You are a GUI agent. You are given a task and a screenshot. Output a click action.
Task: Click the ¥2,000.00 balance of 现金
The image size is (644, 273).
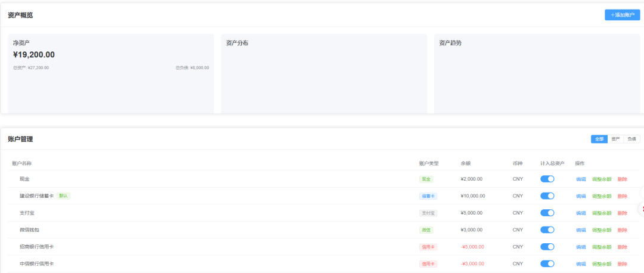tap(472, 179)
